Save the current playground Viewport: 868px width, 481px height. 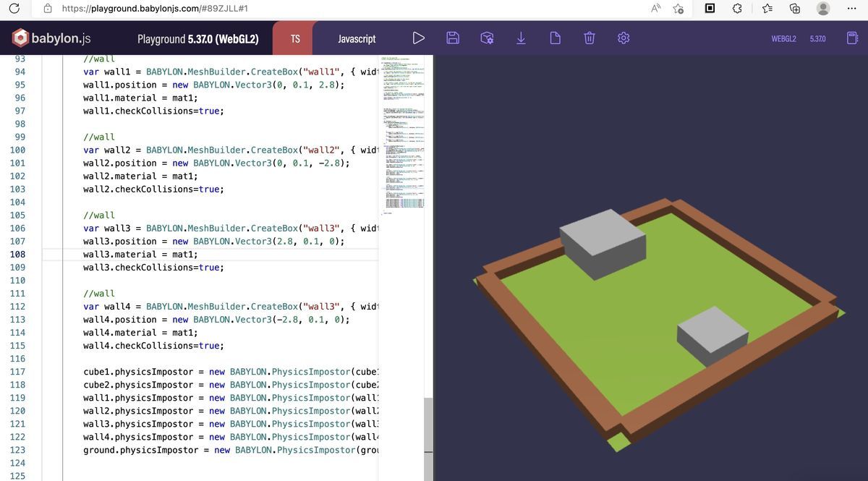click(x=453, y=38)
